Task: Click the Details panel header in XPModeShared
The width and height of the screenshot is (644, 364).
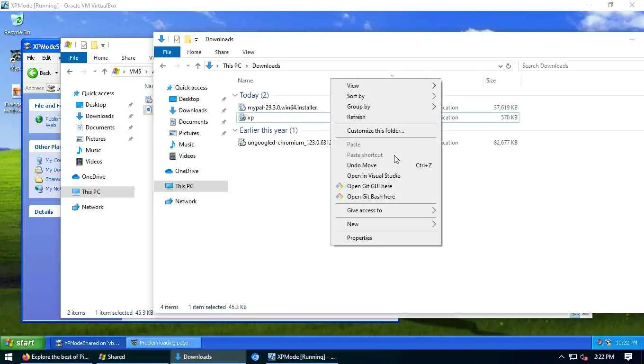Action: tap(44, 212)
